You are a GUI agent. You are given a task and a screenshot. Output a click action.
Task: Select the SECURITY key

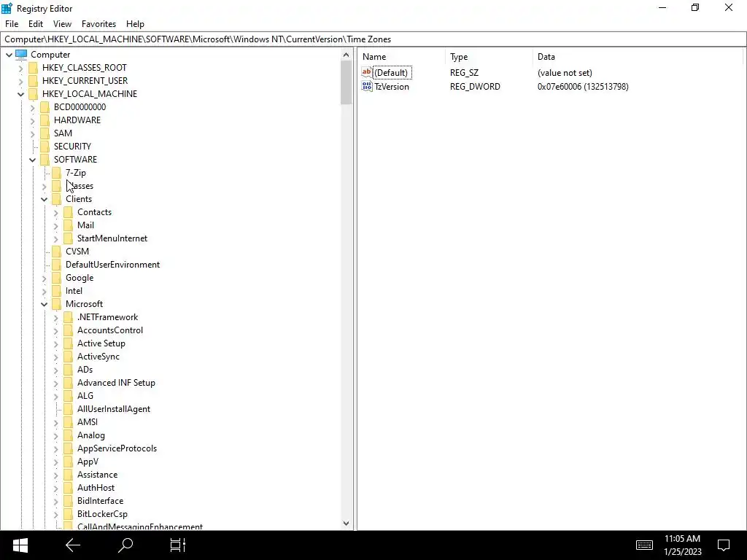(x=72, y=146)
